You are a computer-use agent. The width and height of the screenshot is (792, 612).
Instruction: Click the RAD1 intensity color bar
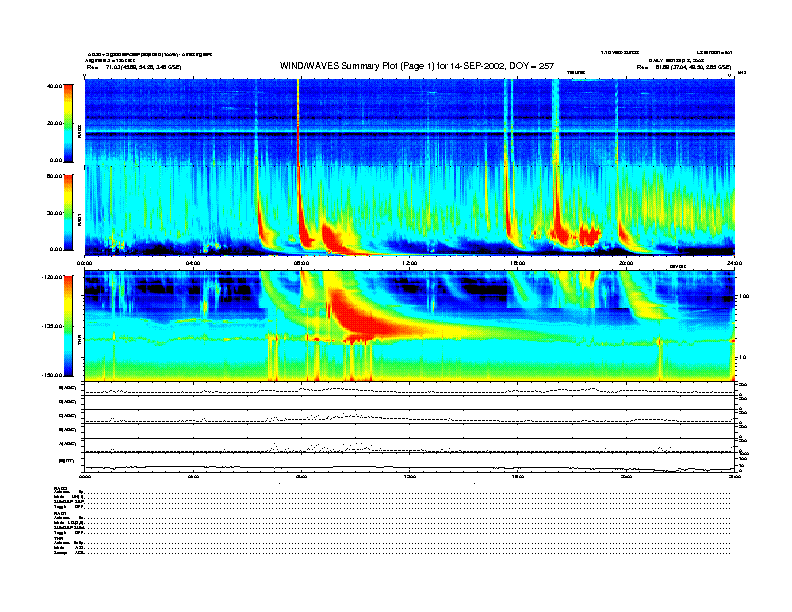[68, 212]
